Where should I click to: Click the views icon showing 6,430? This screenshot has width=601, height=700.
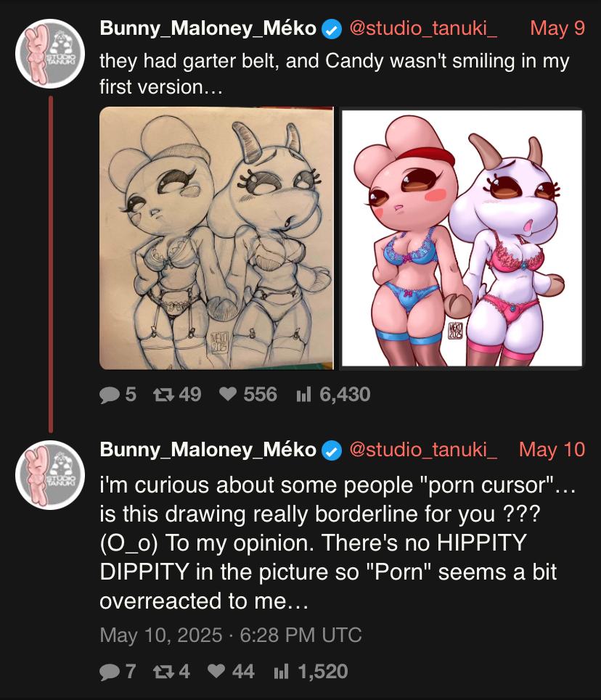pos(303,395)
